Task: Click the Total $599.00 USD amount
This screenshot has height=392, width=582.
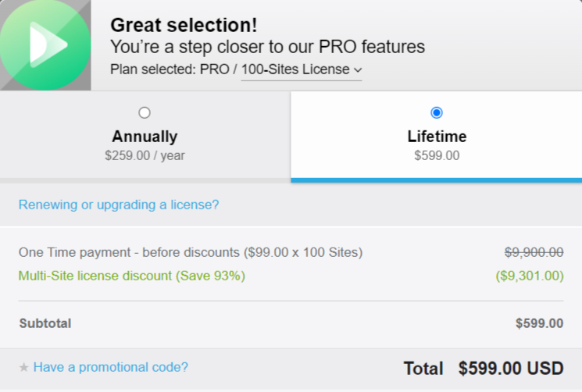Action: click(511, 369)
